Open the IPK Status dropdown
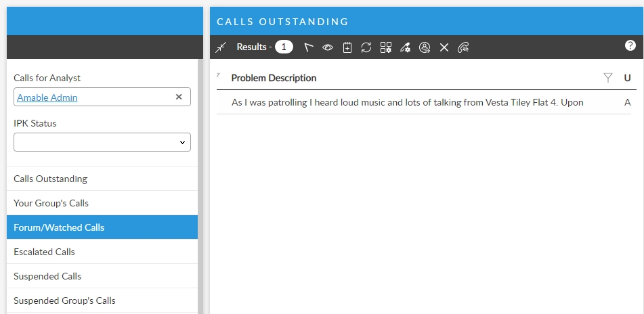This screenshot has height=314, width=644. (102, 142)
